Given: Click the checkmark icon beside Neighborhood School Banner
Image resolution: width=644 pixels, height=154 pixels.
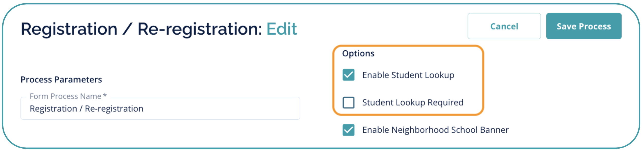Looking at the screenshot, I should pyautogui.click(x=348, y=130).
